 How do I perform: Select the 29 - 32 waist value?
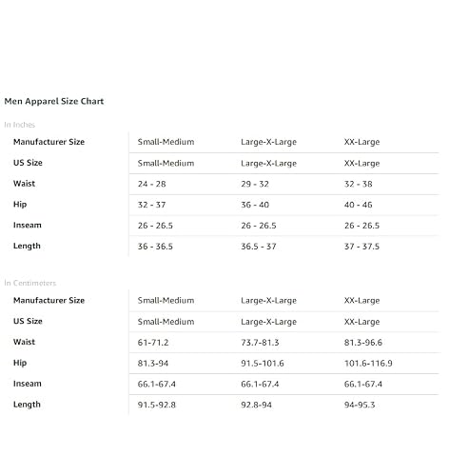(x=255, y=184)
